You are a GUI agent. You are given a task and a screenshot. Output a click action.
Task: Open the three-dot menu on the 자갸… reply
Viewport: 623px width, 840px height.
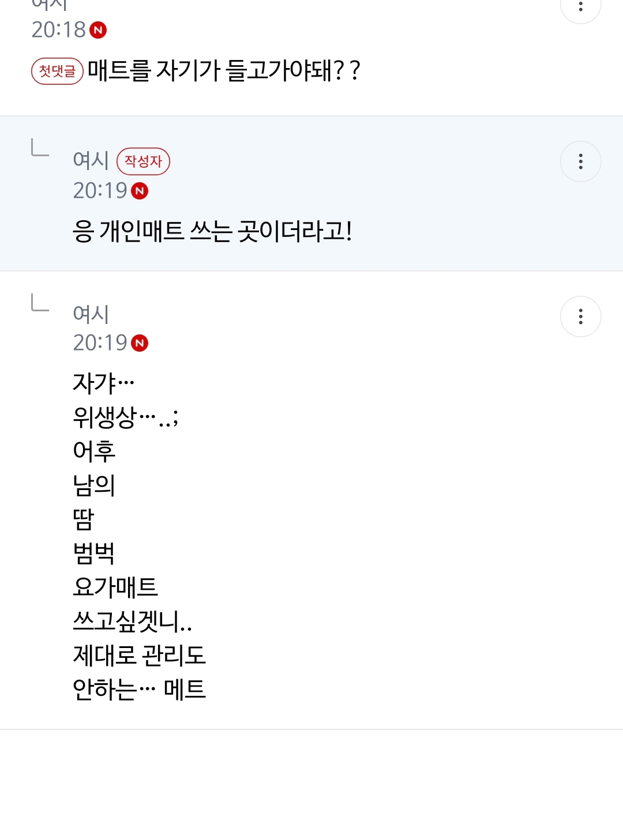[580, 317]
